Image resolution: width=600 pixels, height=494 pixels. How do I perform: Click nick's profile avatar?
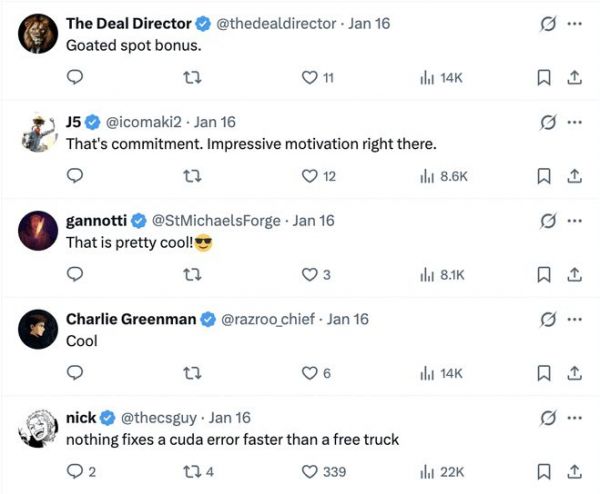click(x=38, y=430)
